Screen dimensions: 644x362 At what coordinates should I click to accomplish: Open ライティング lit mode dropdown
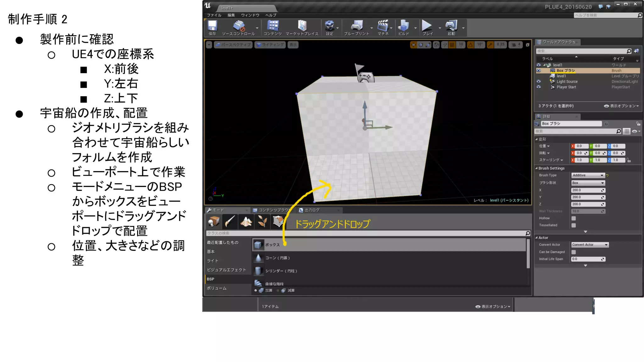point(270,45)
